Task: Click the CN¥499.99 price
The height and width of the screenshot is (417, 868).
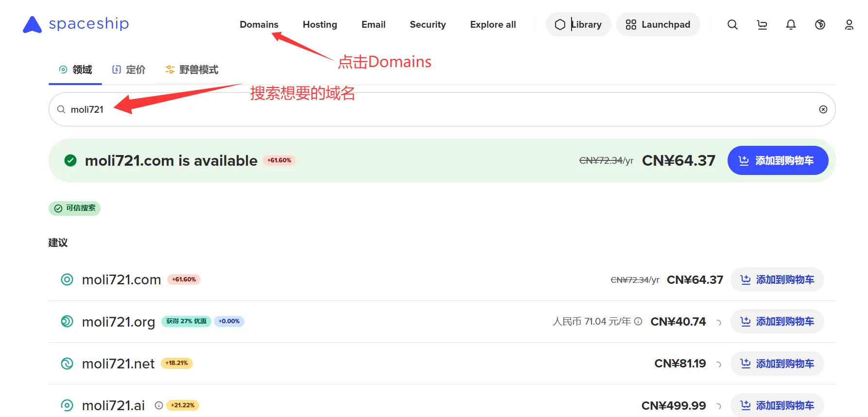Action: click(674, 406)
